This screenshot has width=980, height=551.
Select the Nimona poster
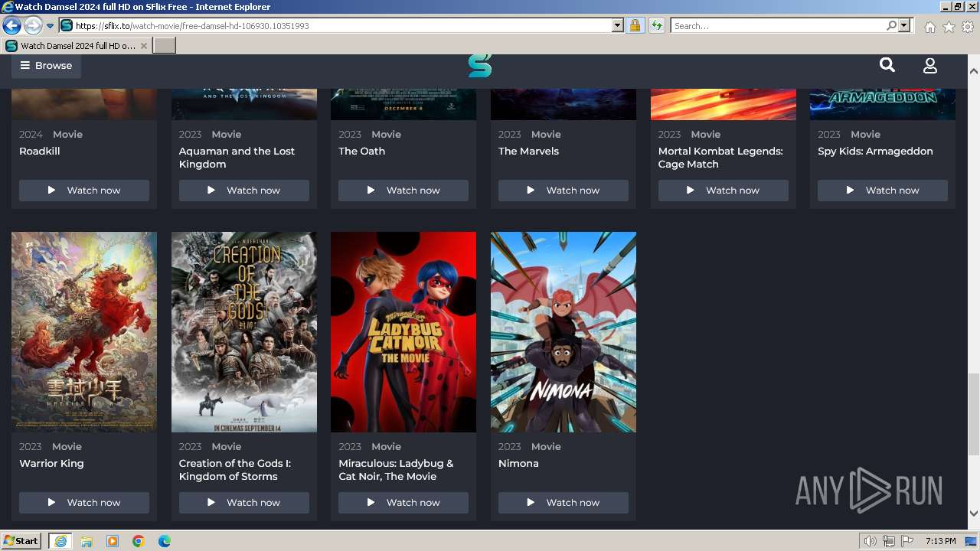pyautogui.click(x=563, y=332)
